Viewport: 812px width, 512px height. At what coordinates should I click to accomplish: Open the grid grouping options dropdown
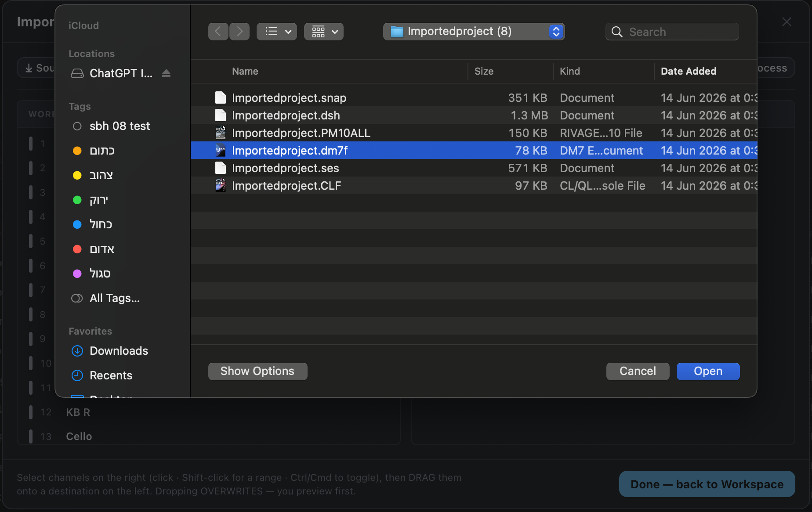[324, 32]
